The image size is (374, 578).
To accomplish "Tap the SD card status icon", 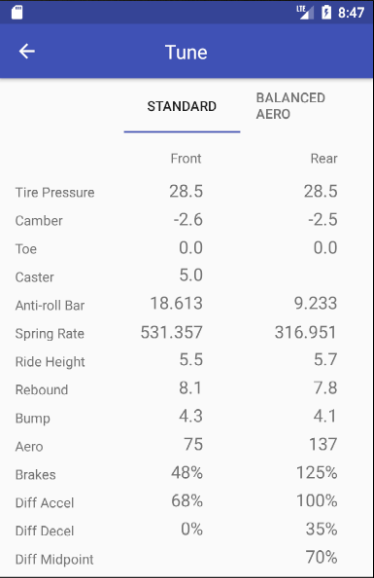I will [x=17, y=12].
